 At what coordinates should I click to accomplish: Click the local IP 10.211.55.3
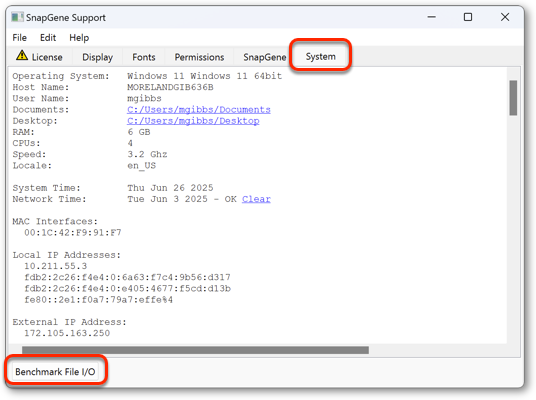(56, 266)
